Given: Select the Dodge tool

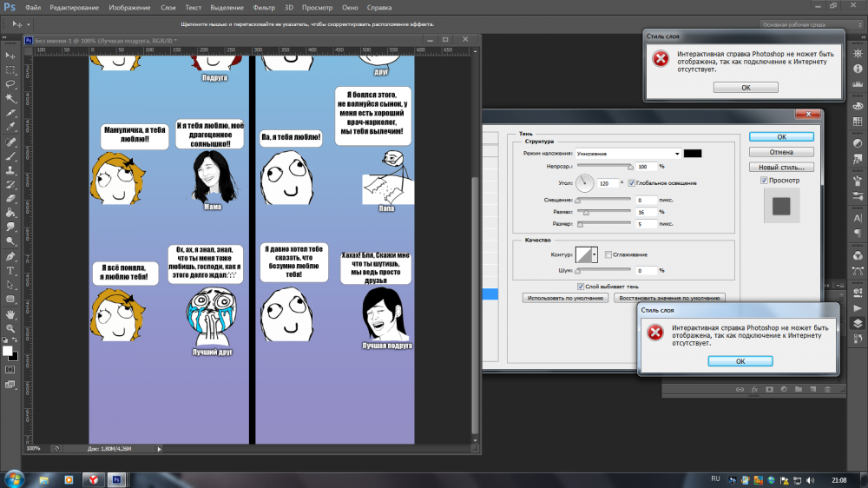Looking at the screenshot, I should [x=10, y=241].
